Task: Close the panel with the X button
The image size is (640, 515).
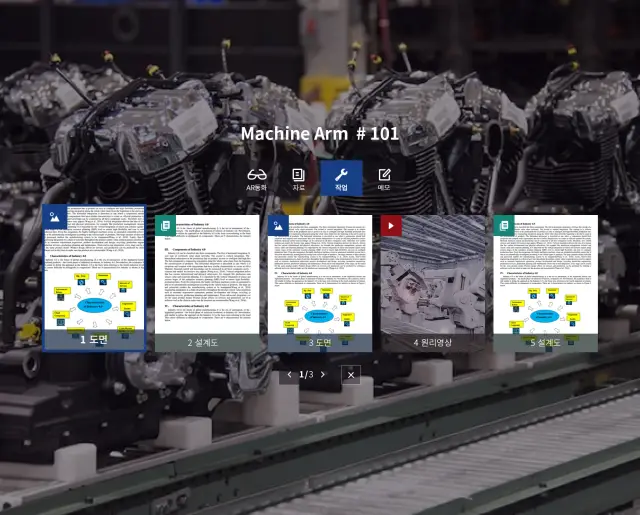Action: tap(351, 375)
